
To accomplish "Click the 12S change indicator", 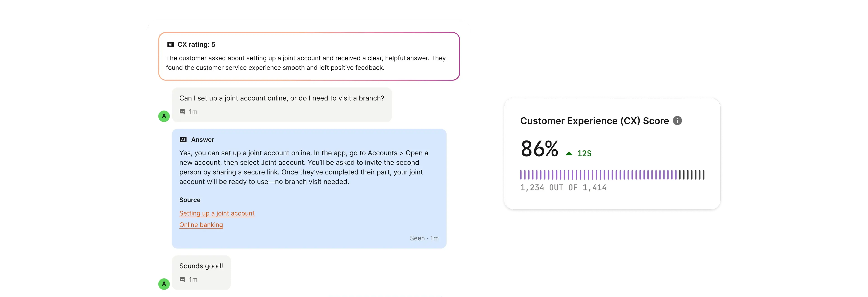I will [x=584, y=154].
